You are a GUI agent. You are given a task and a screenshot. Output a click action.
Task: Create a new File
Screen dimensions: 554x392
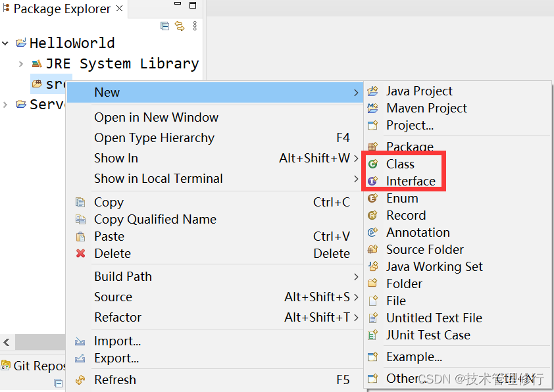(x=457, y=301)
